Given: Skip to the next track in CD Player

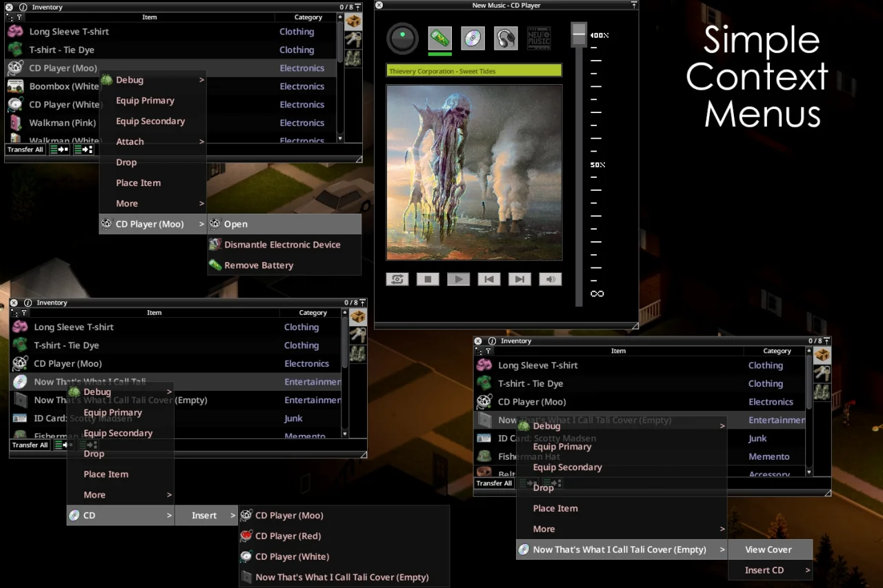Looking at the screenshot, I should [519, 279].
